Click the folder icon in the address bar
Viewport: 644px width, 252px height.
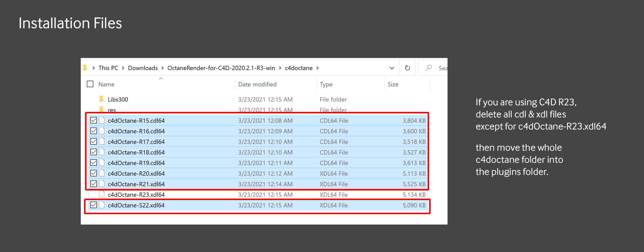point(85,68)
